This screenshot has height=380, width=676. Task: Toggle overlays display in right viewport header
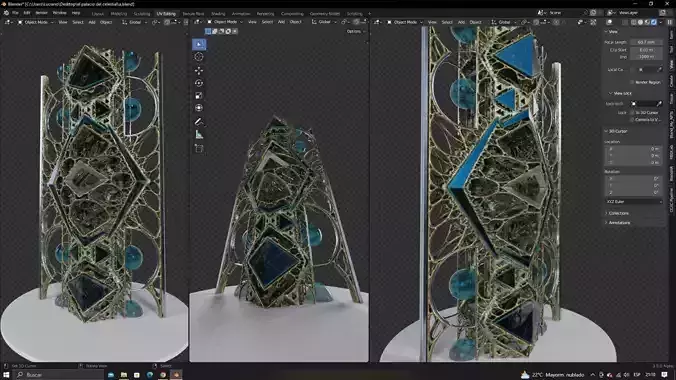[610, 22]
